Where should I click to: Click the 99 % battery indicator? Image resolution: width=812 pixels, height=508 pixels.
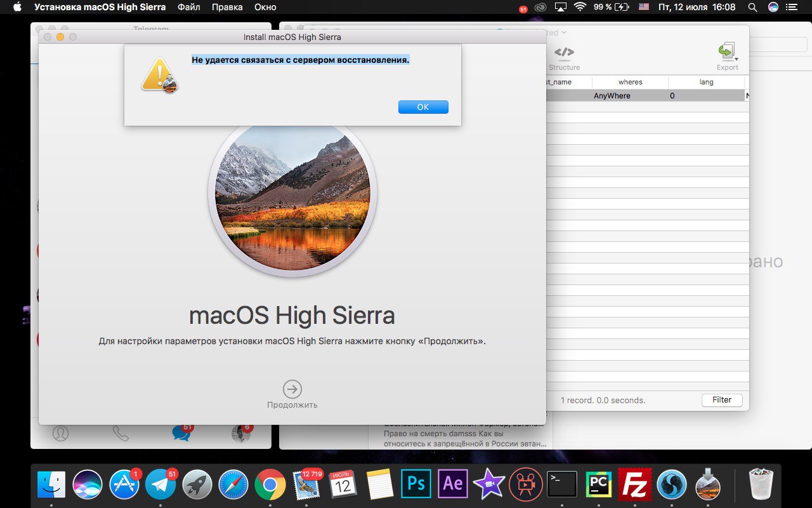(612, 8)
